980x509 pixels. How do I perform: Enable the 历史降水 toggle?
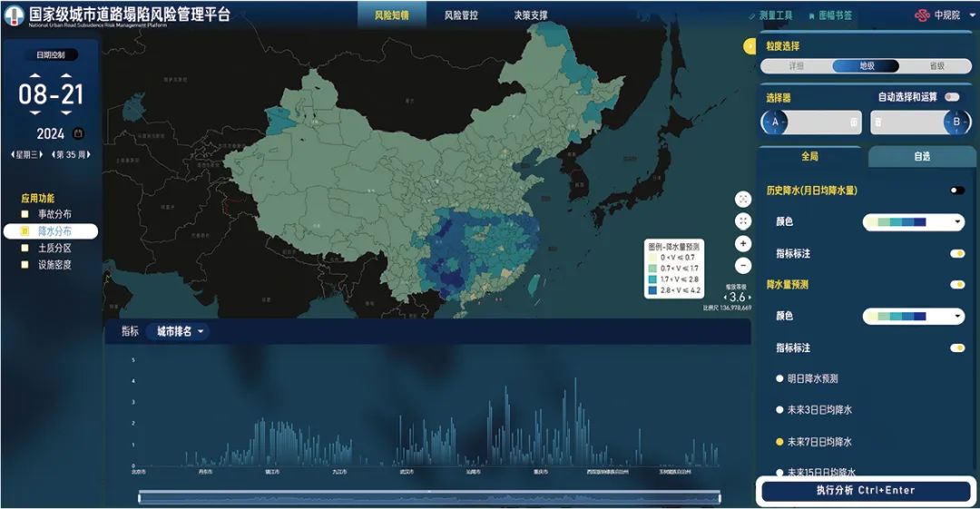(x=956, y=191)
